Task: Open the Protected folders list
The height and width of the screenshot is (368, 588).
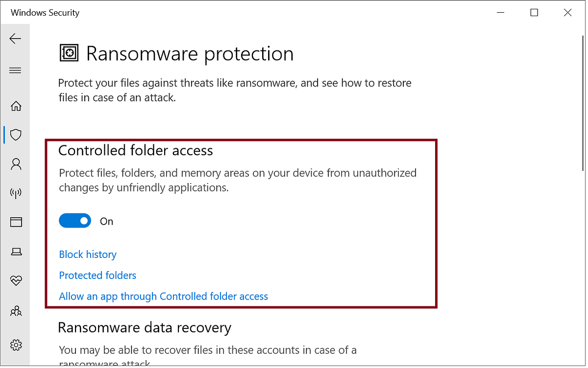Action: pyautogui.click(x=97, y=275)
